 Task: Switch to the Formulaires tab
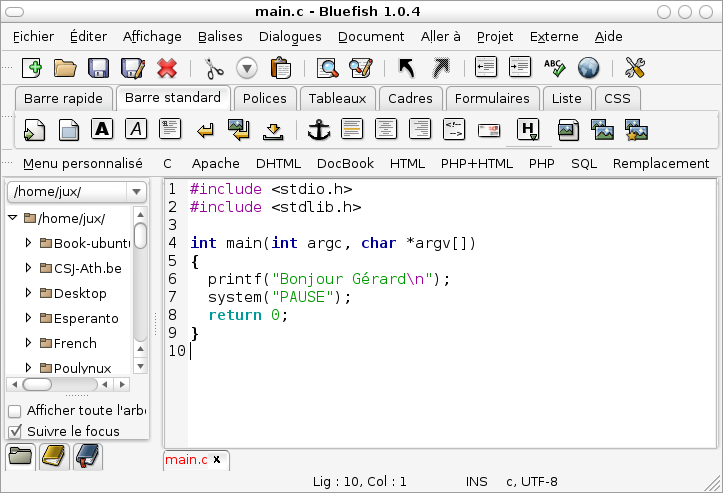pyautogui.click(x=492, y=98)
